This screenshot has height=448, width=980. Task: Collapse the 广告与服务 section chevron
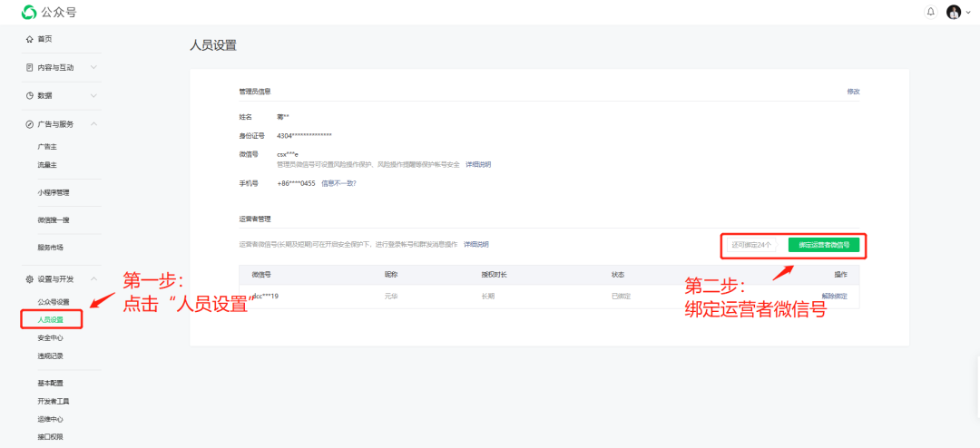pyautogui.click(x=93, y=123)
